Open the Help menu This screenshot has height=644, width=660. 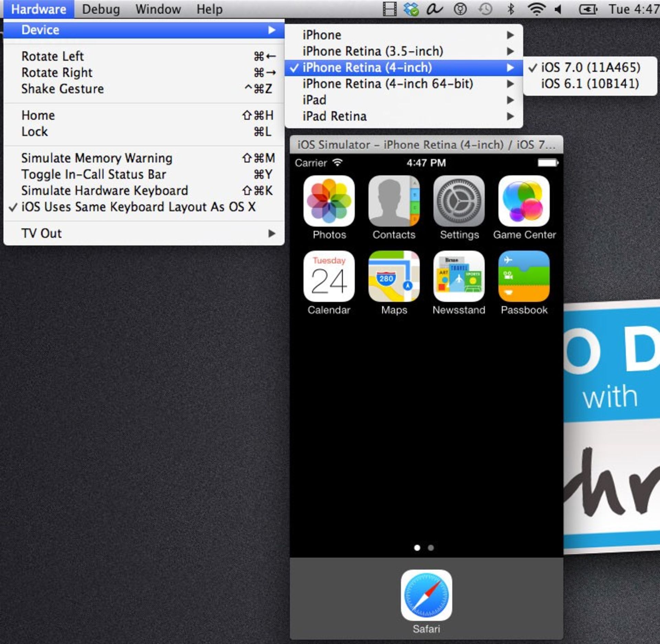209,9
